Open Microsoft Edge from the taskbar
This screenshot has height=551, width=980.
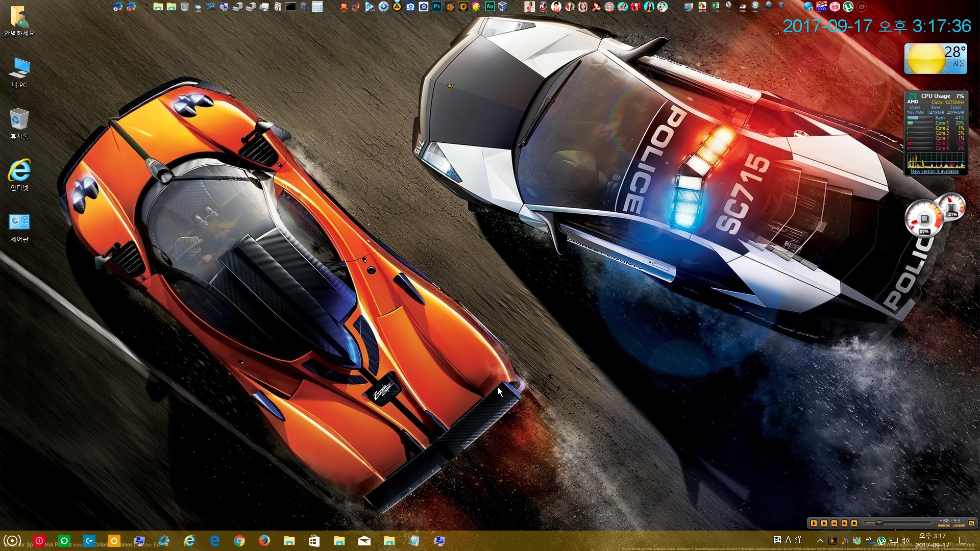(x=214, y=541)
